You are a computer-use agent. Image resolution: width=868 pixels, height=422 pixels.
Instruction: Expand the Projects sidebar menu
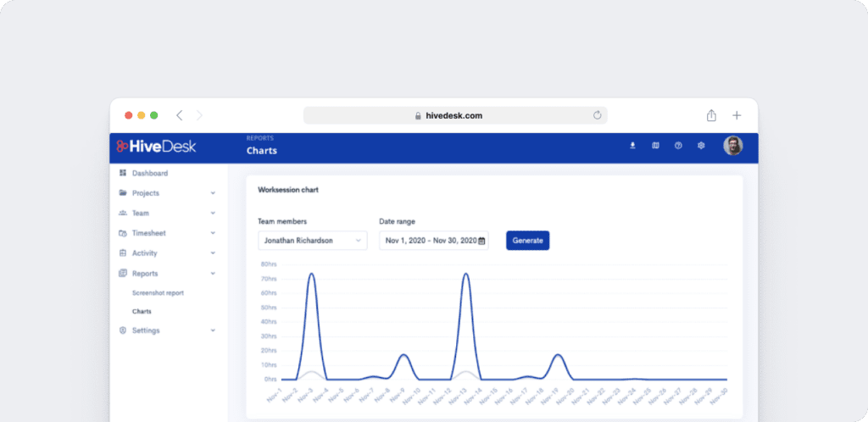click(167, 193)
